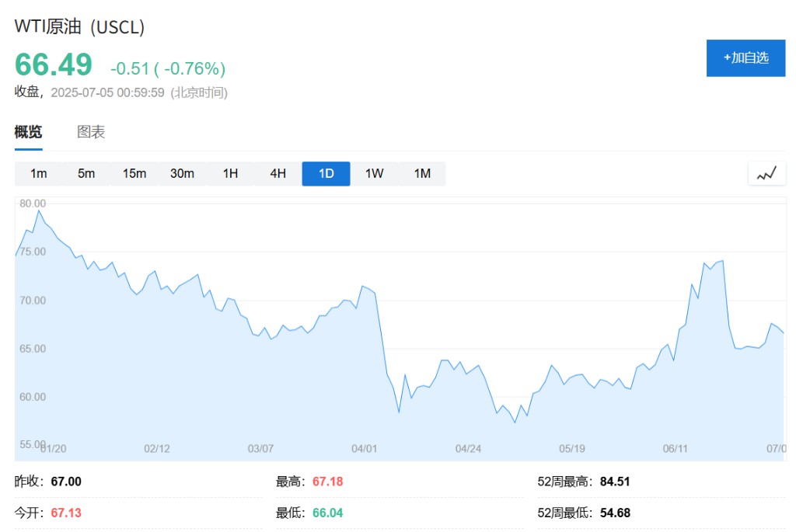Change chart to 1W interval
The image size is (796, 532).
[374, 174]
